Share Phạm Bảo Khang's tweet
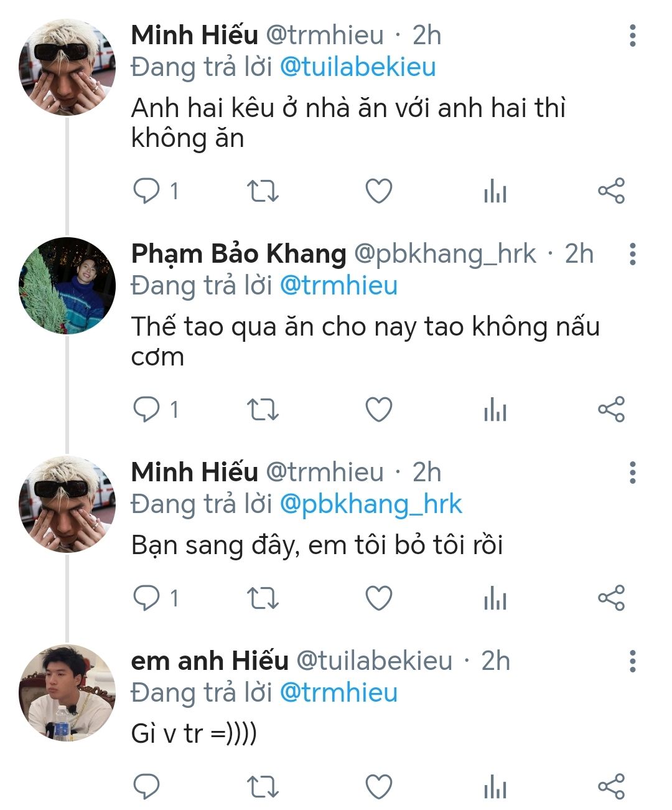The height and width of the screenshot is (810, 672). point(611,410)
